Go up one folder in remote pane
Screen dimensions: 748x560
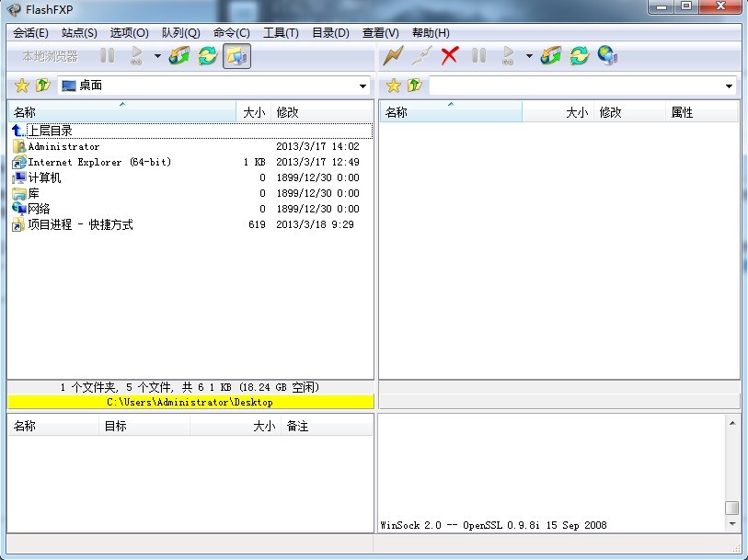(414, 86)
